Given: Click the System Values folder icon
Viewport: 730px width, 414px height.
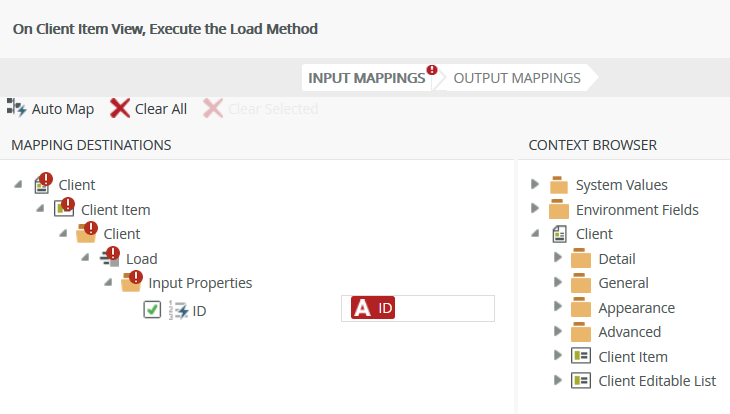Looking at the screenshot, I should point(558,185).
